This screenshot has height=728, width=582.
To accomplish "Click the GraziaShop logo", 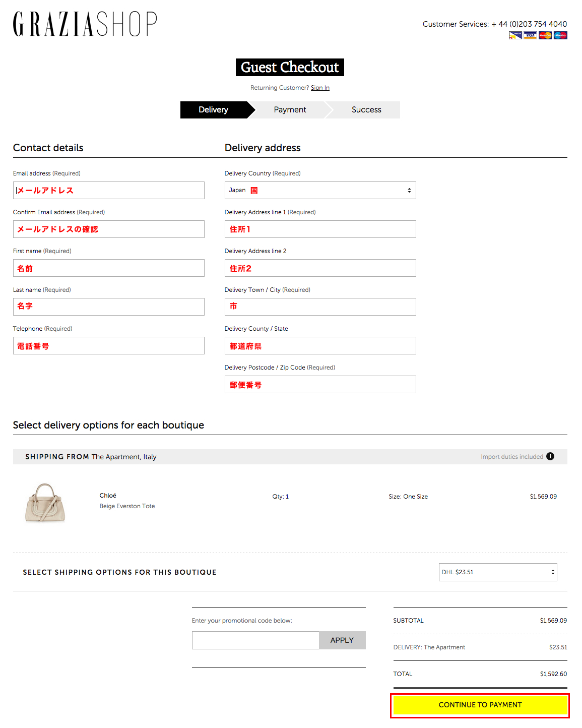I will click(85, 24).
